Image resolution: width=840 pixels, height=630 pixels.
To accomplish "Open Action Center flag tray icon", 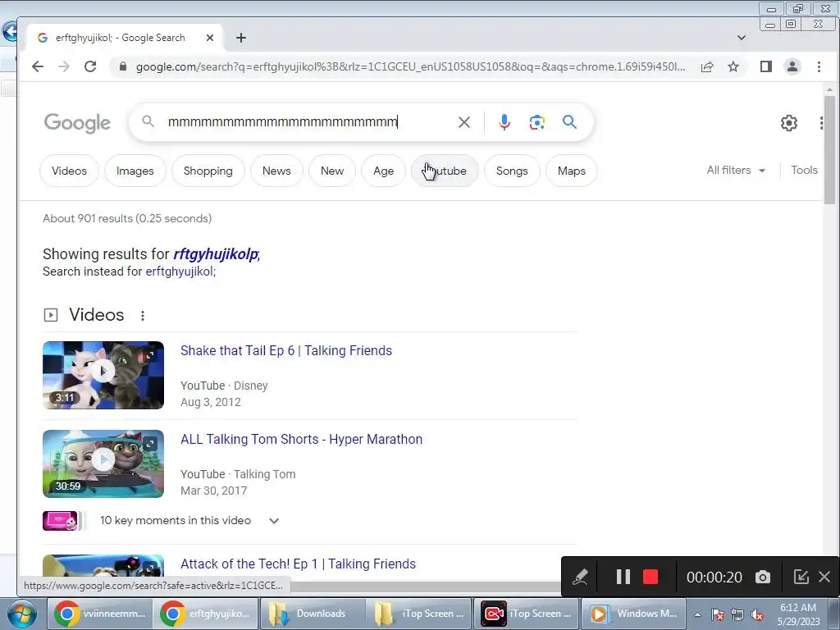I will tap(718, 614).
